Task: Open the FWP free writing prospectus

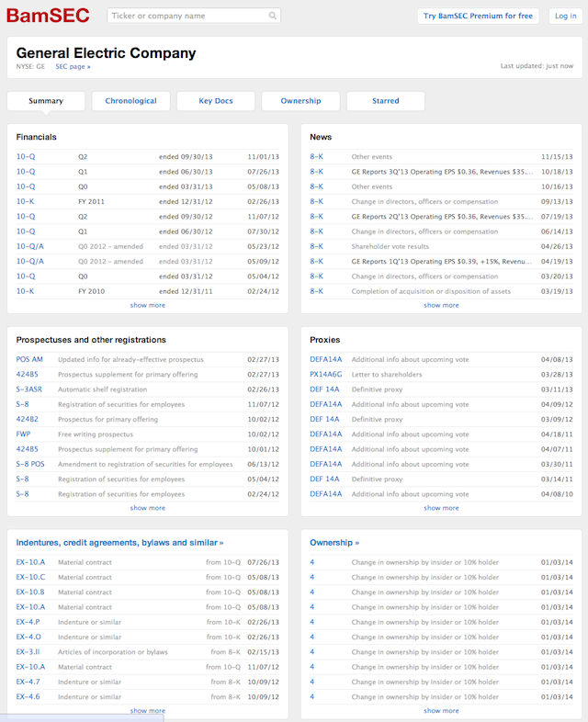Action: pyautogui.click(x=23, y=434)
